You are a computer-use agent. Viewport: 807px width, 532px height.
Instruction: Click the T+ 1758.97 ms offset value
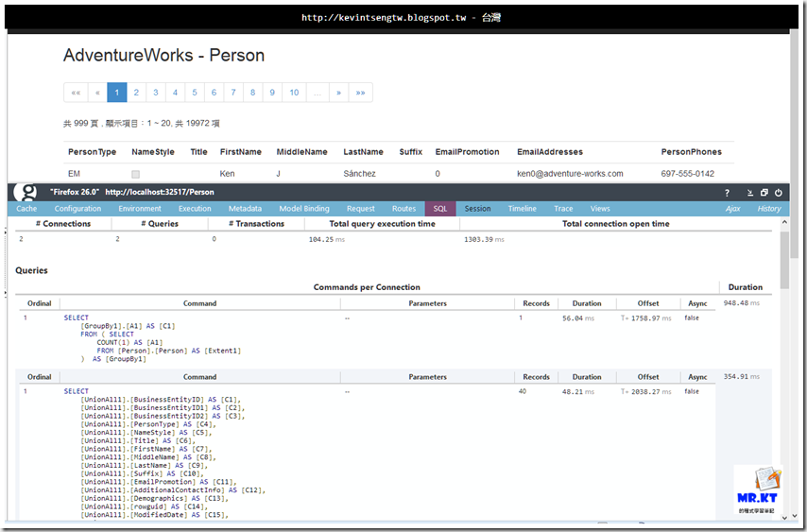pos(646,318)
